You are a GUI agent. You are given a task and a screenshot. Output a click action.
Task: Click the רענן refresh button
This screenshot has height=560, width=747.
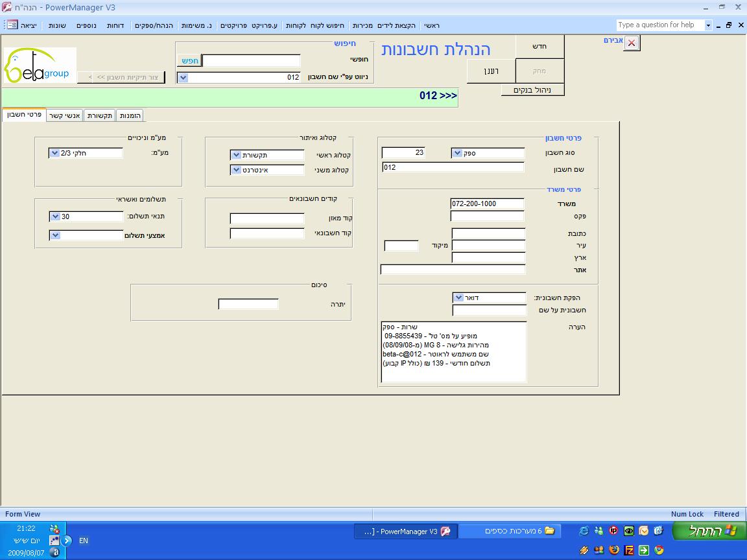tap(491, 71)
